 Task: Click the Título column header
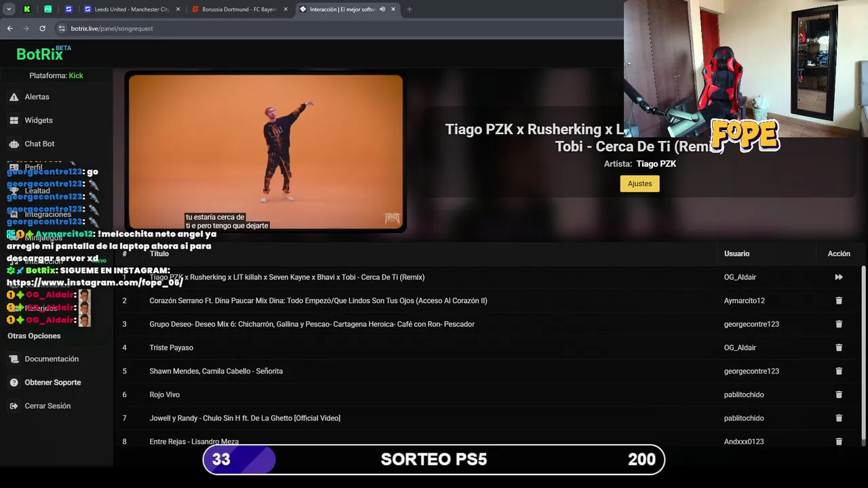(x=159, y=253)
